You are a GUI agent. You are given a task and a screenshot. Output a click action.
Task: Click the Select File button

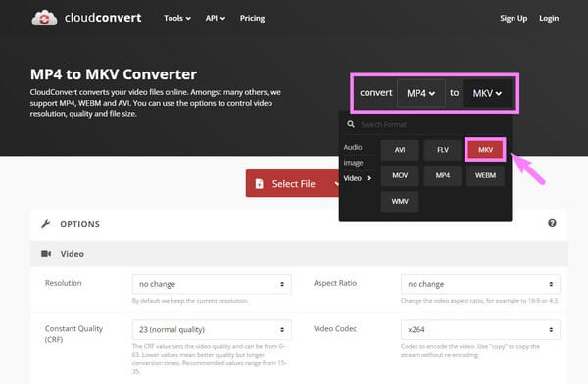tap(292, 183)
